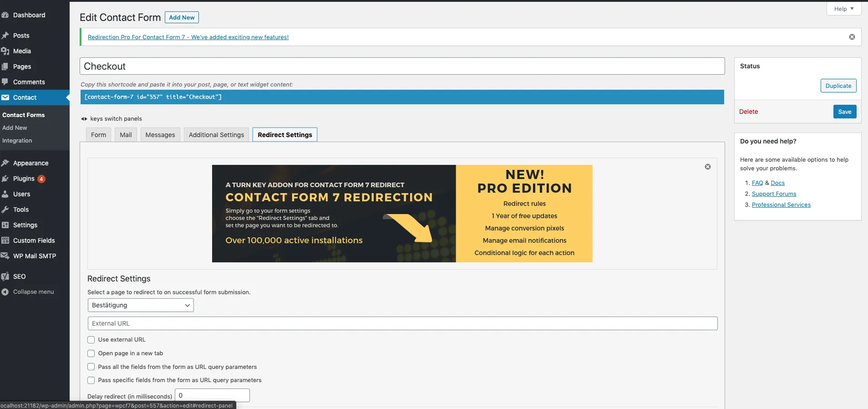Close the Pro Edition banner
This screenshot has width=868, height=409.
click(x=708, y=167)
